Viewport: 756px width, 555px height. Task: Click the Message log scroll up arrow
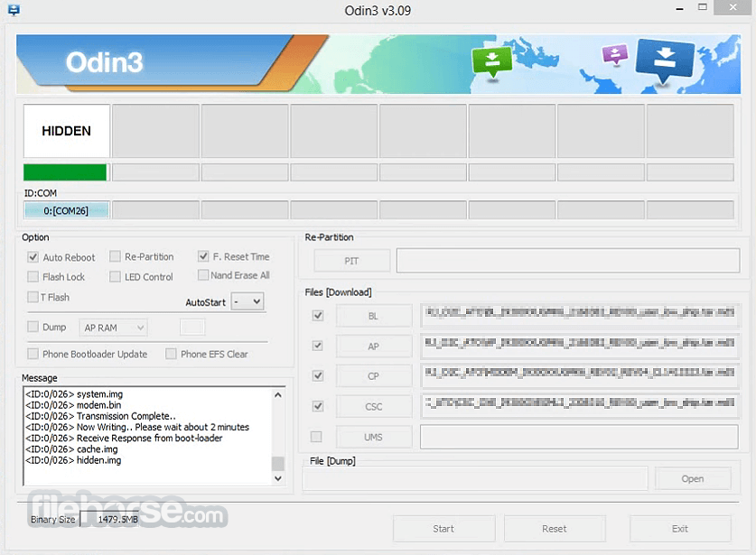pyautogui.click(x=277, y=395)
